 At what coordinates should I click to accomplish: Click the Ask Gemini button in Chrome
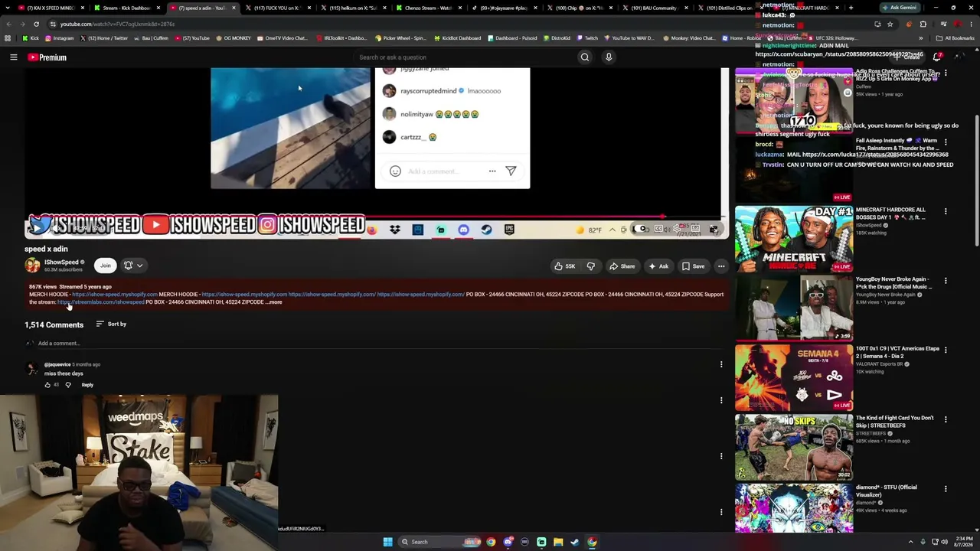[899, 8]
